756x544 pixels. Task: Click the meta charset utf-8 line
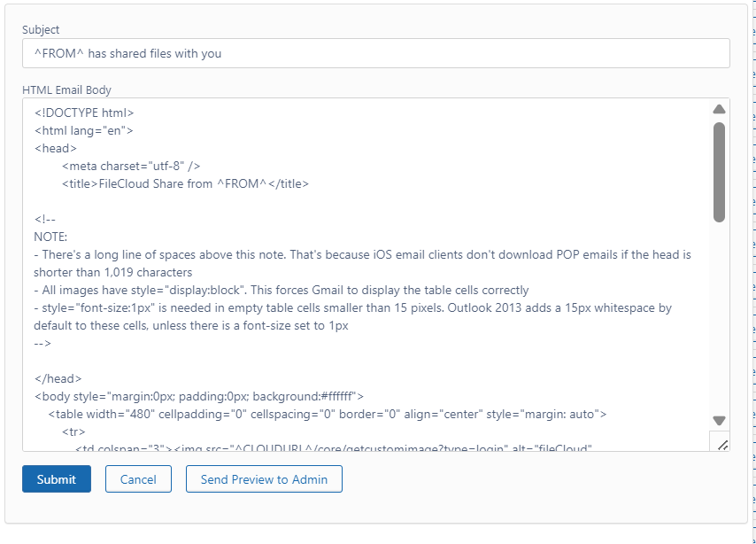[x=131, y=166]
